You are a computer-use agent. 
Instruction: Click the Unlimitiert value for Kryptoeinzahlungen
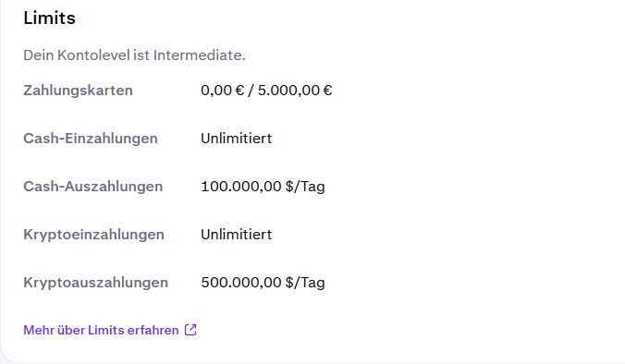click(237, 234)
